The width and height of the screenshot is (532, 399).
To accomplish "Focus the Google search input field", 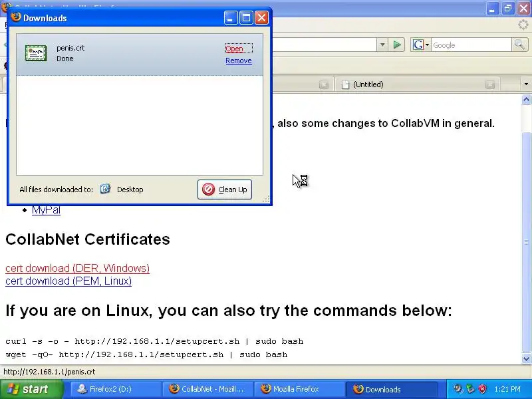I will (x=471, y=45).
